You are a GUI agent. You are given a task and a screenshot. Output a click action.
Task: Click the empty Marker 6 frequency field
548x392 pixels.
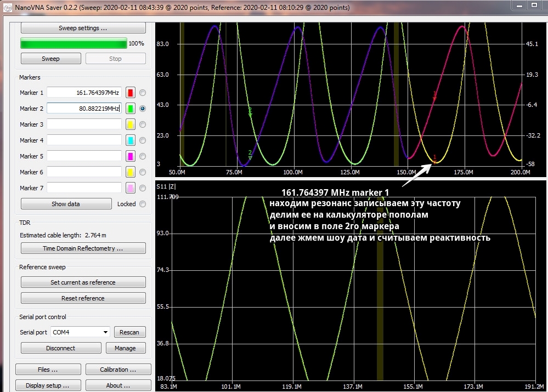(x=84, y=172)
